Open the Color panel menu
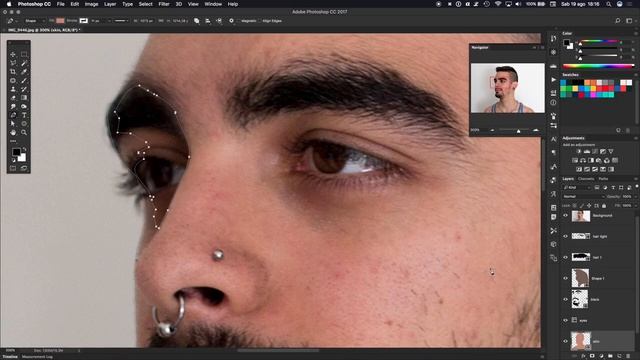The height and width of the screenshot is (360, 640). pyautogui.click(x=636, y=33)
